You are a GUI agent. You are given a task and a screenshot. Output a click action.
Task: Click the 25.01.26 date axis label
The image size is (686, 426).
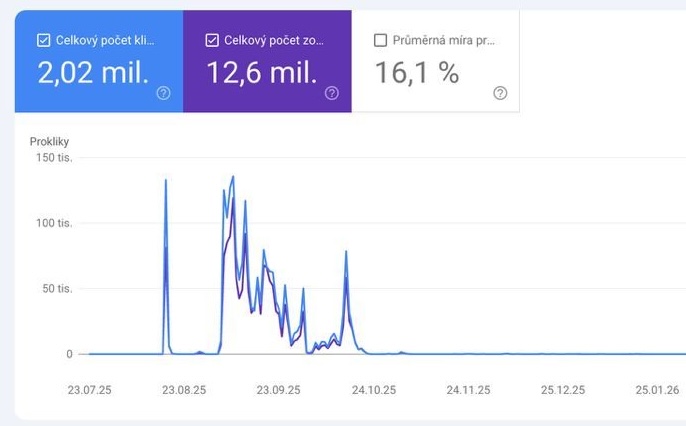(x=657, y=390)
